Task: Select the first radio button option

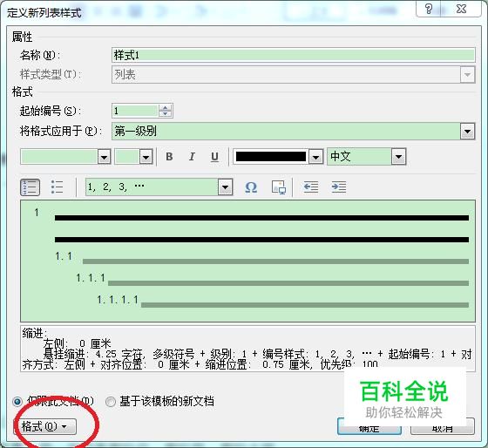Action: point(17,402)
